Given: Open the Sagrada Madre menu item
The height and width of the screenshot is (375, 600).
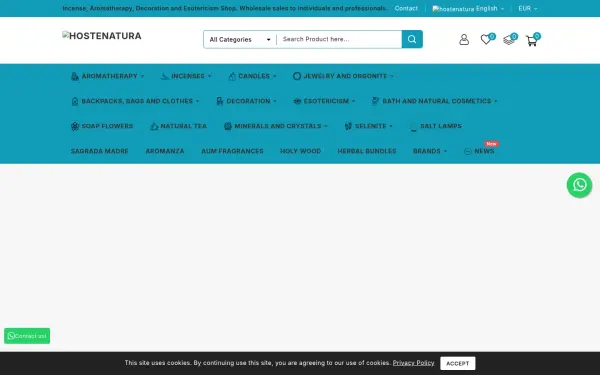Looking at the screenshot, I should coord(99,151).
